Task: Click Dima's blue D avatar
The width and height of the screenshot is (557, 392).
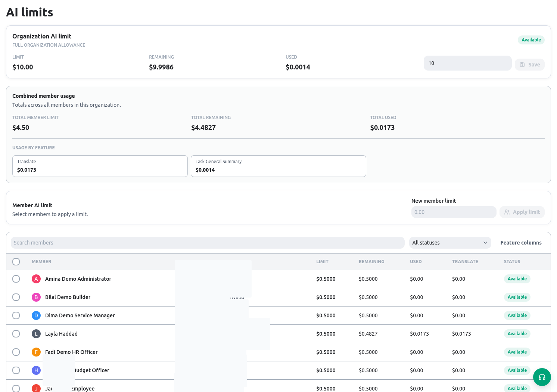Action: coord(36,315)
